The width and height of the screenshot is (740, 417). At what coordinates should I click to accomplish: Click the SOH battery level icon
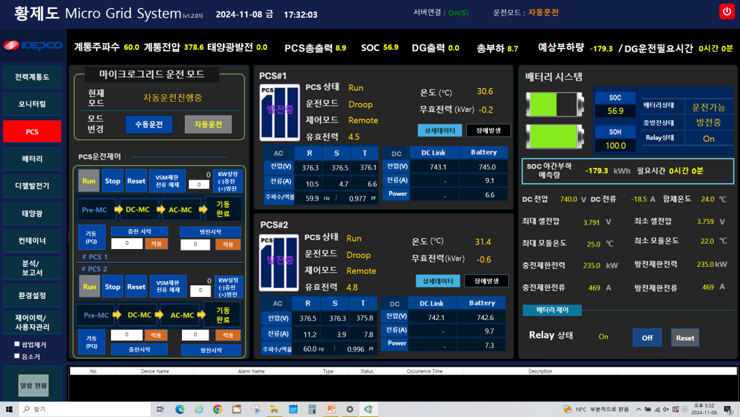tap(555, 136)
